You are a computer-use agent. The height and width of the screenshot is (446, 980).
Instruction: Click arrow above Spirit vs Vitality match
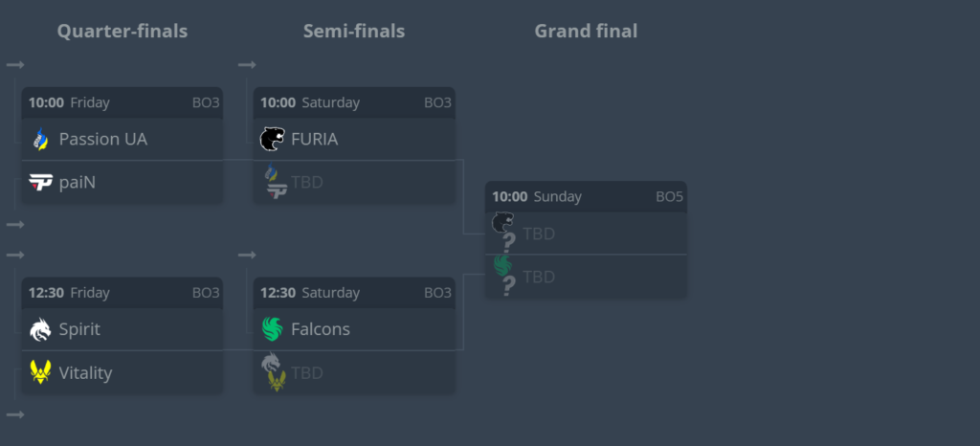click(15, 255)
